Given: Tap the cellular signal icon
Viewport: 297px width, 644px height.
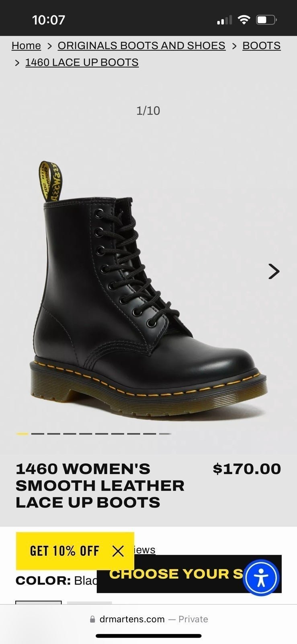Looking at the screenshot, I should [224, 20].
